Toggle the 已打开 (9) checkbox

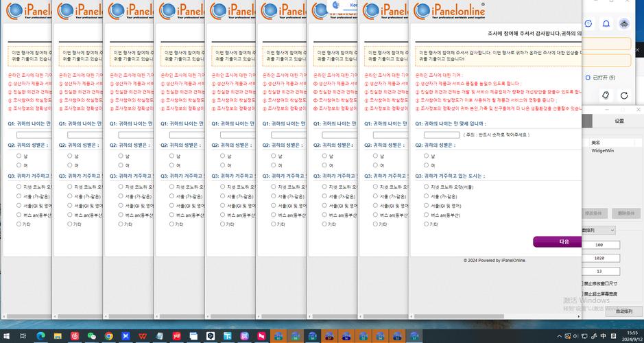(588, 78)
